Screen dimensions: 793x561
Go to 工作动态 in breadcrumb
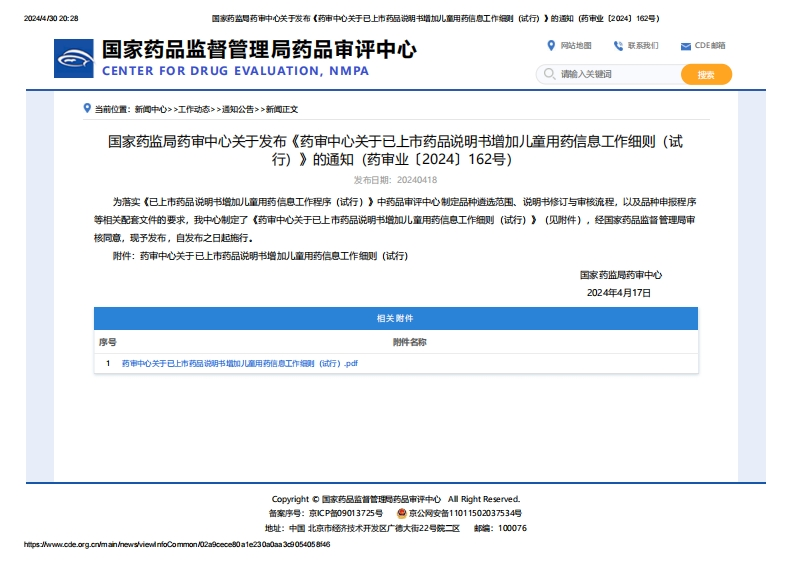[194, 109]
